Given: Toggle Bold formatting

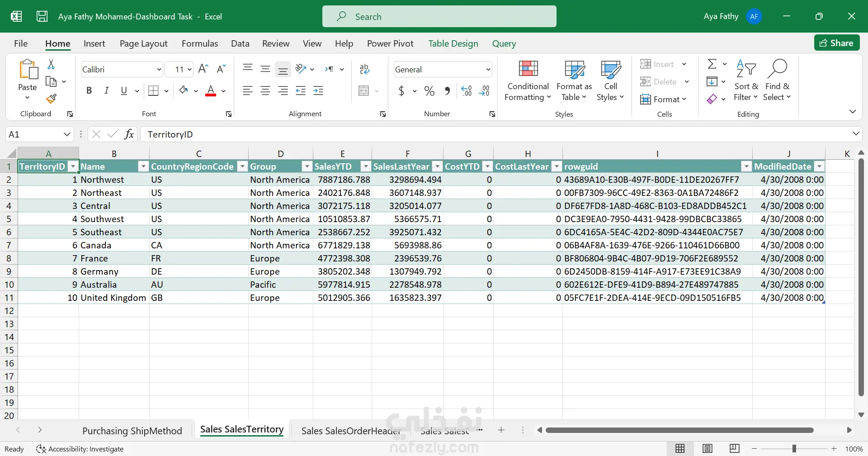Looking at the screenshot, I should [89, 91].
